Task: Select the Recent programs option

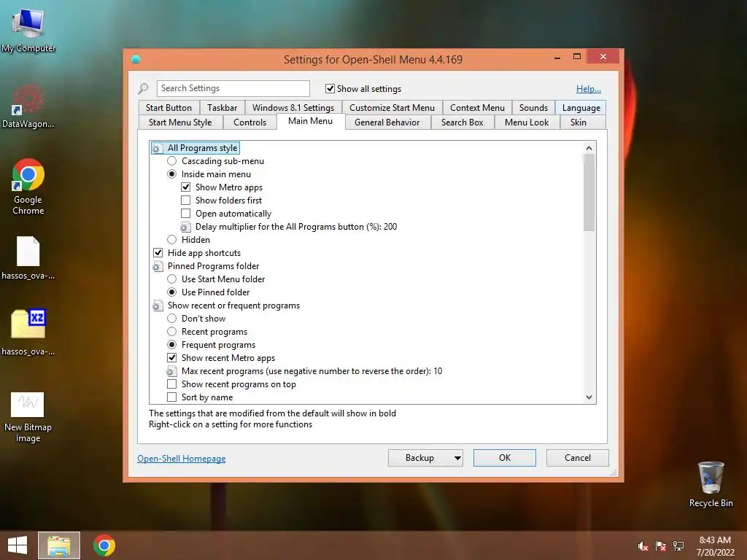Action: (172, 332)
